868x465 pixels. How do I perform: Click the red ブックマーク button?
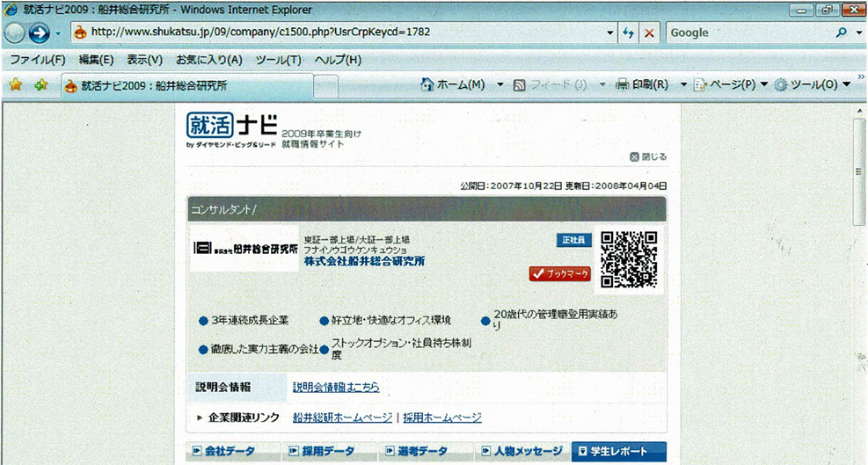(x=559, y=273)
